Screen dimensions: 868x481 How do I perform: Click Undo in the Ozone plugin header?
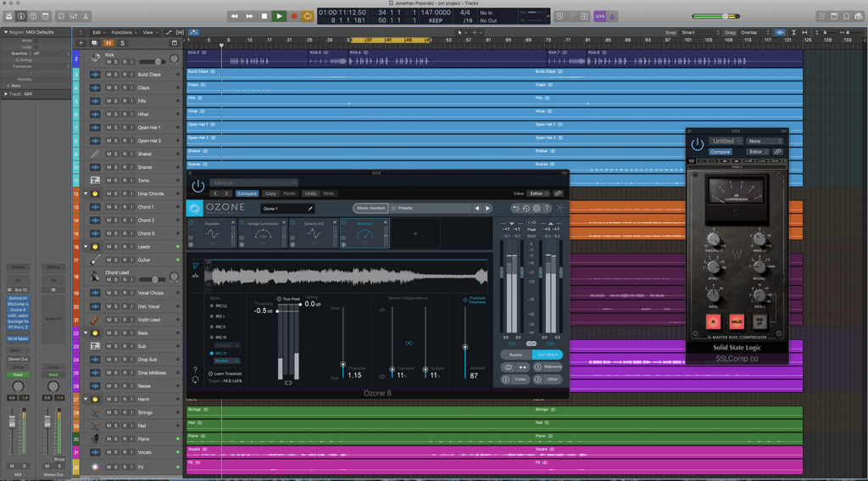pos(310,193)
